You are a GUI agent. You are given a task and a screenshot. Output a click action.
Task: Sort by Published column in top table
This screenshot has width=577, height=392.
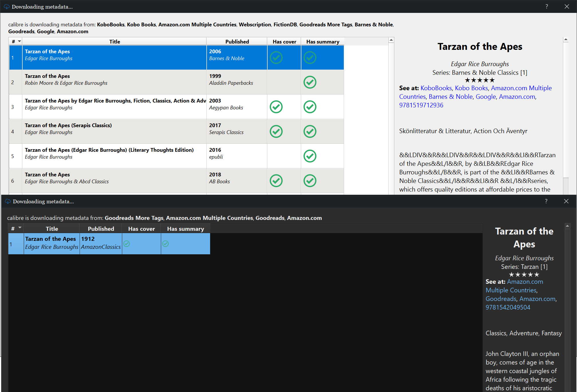(x=237, y=42)
